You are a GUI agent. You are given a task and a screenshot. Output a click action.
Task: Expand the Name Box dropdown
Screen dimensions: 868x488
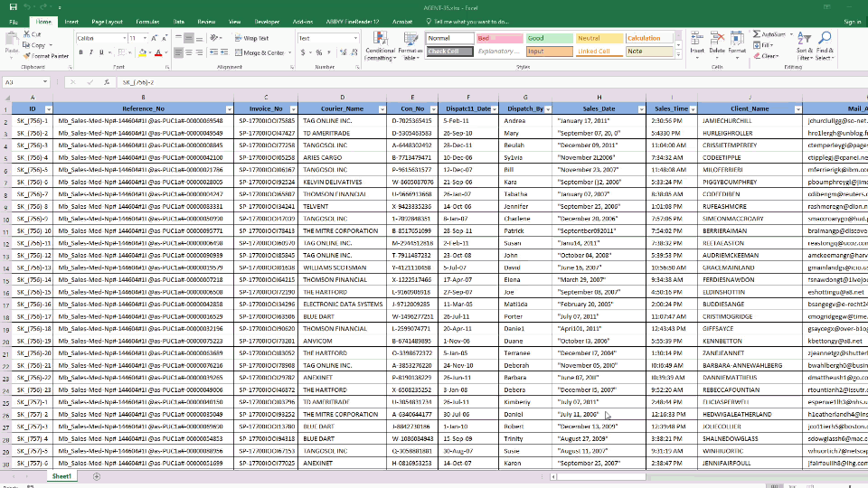(45, 82)
